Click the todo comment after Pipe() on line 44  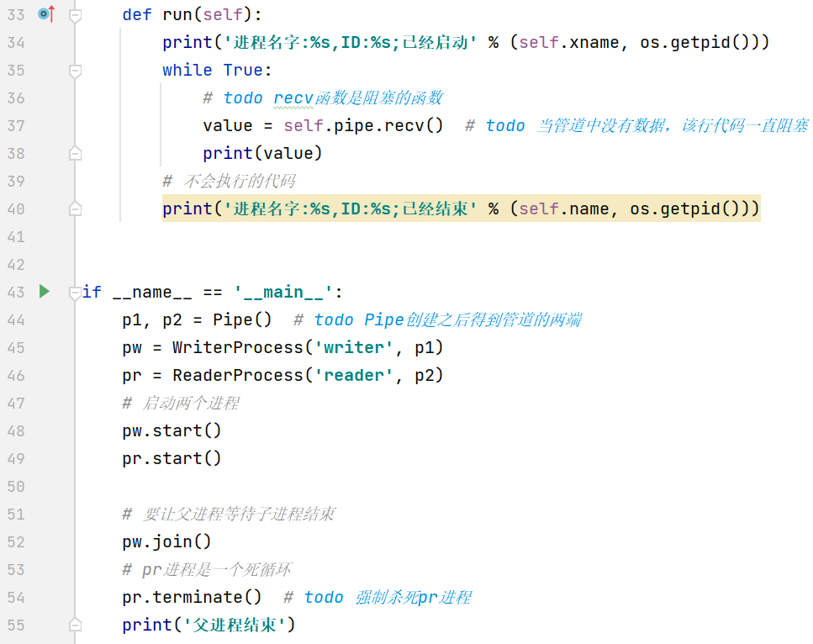click(x=438, y=319)
